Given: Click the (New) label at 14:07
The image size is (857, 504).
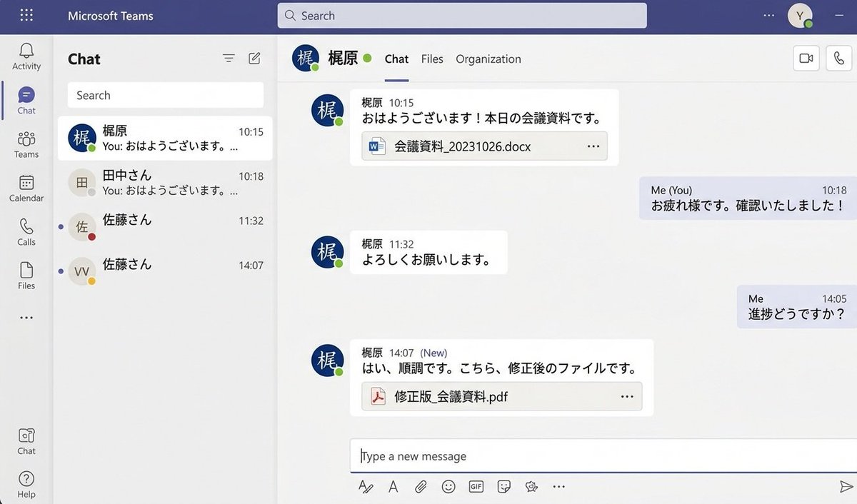Looking at the screenshot, I should 433,353.
